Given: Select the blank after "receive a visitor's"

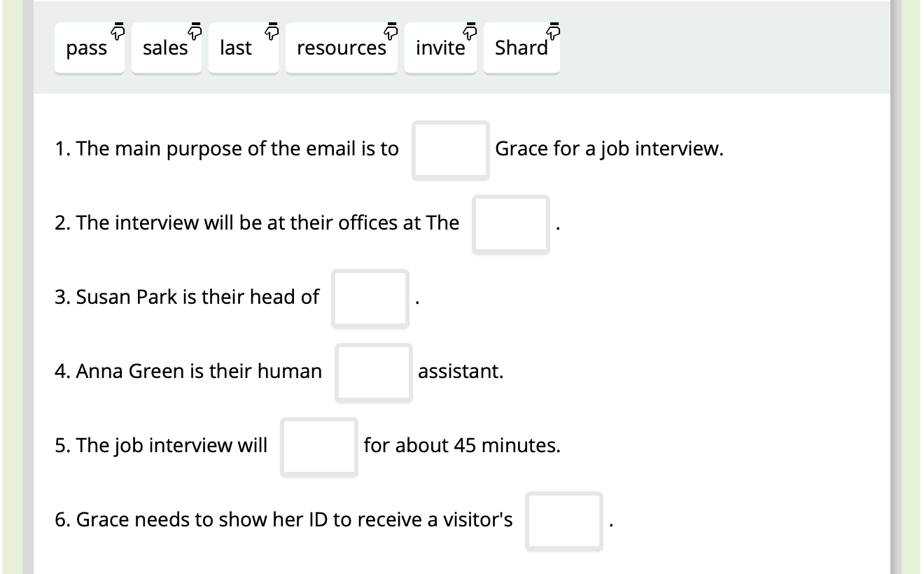Looking at the screenshot, I should (564, 521).
